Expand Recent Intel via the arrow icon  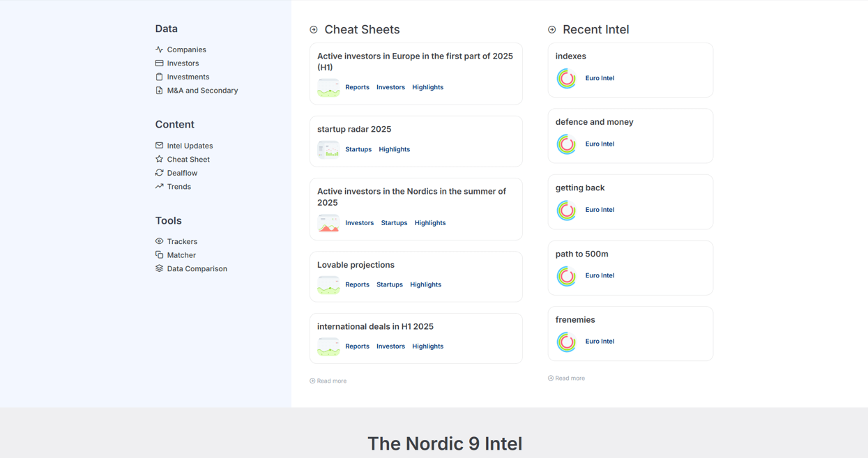(551, 30)
